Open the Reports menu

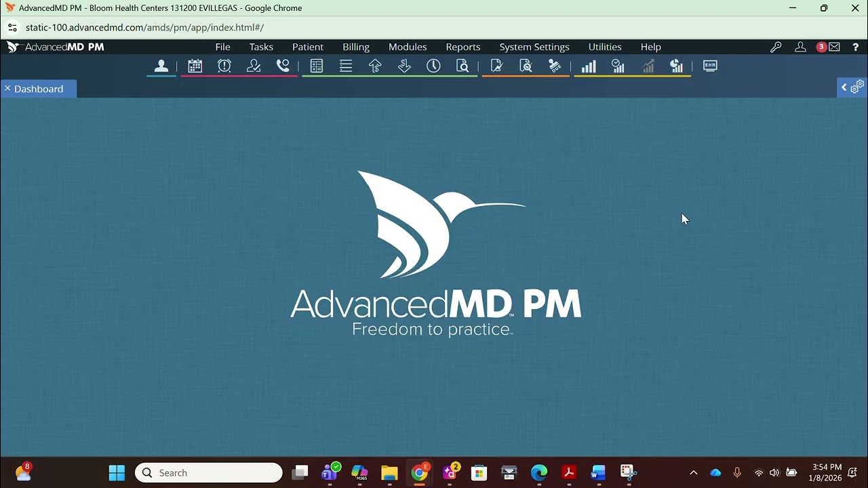click(463, 47)
